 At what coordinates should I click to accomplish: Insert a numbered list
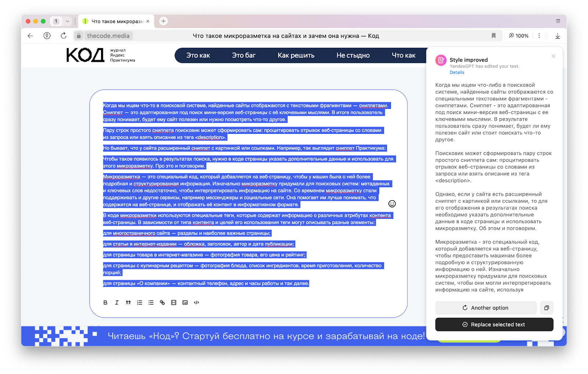[140, 303]
